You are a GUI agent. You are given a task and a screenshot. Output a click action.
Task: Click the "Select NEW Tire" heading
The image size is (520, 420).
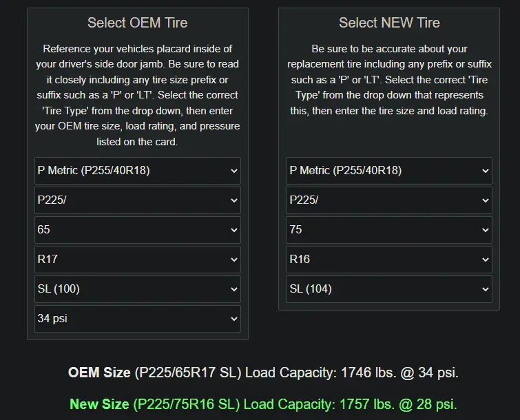click(389, 23)
